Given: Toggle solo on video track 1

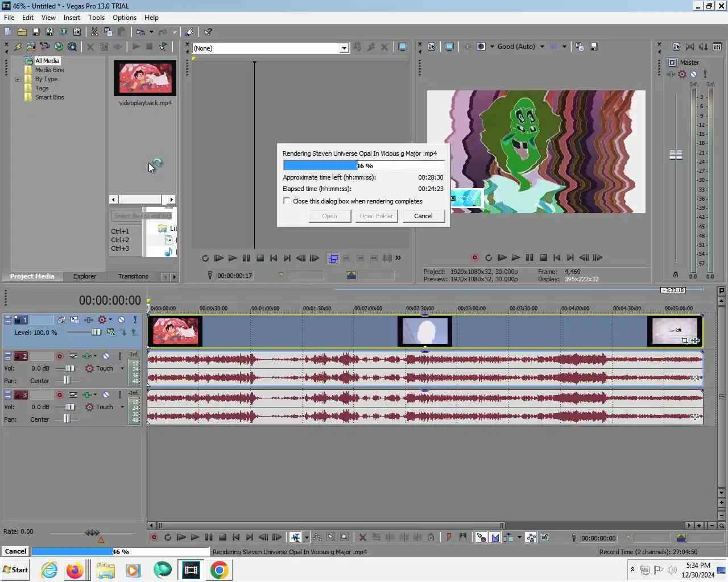Looking at the screenshot, I should [x=135, y=320].
